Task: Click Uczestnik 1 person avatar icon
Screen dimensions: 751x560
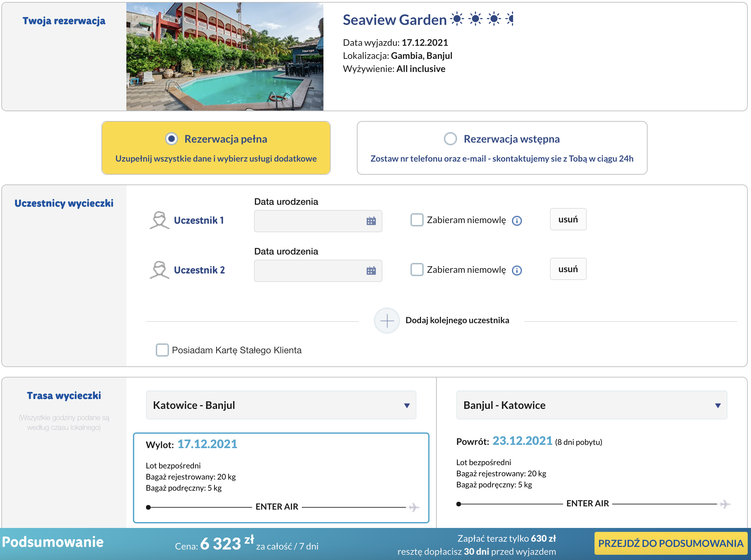Action: tap(159, 220)
